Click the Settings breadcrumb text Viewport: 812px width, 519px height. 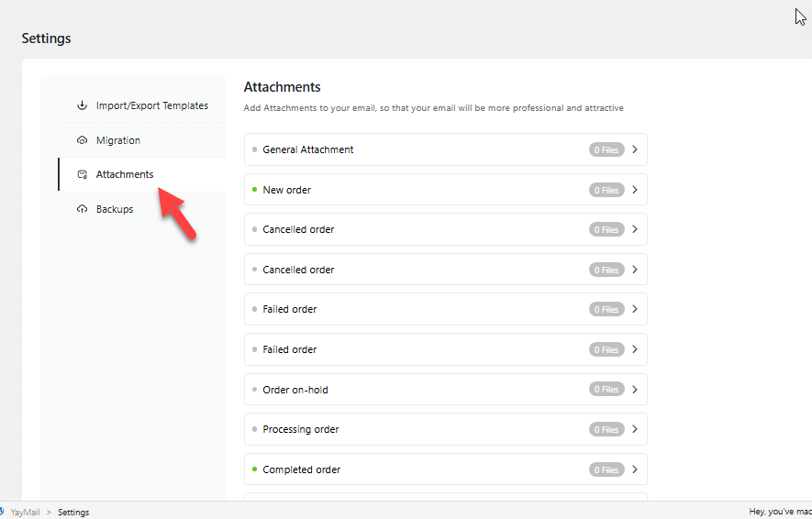(x=73, y=513)
